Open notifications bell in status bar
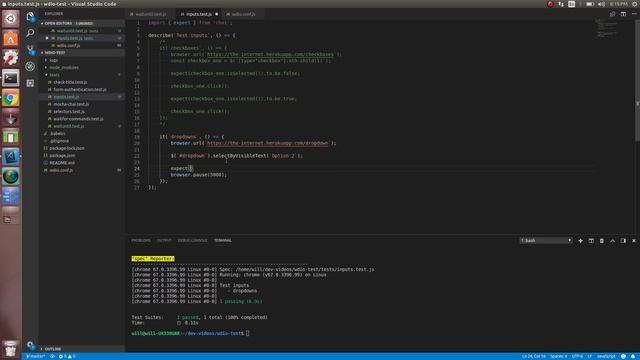This screenshot has width=640, height=360. pyautogui.click(x=633, y=356)
